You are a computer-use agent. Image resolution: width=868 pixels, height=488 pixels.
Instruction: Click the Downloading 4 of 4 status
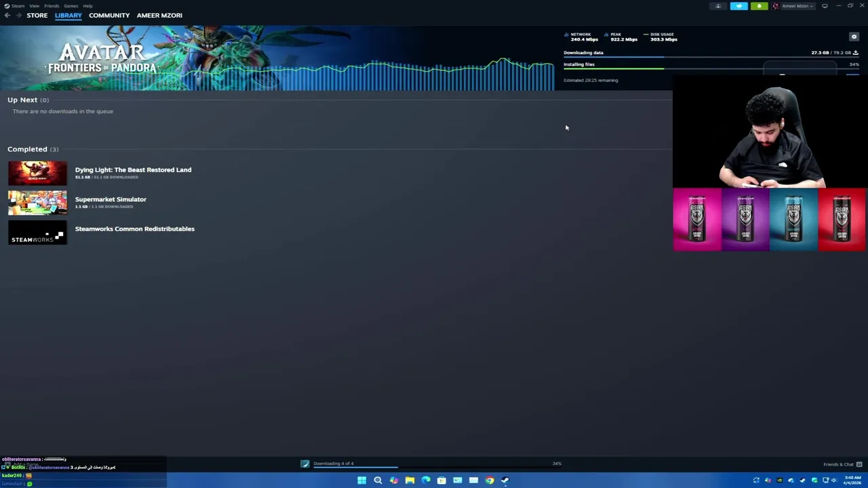click(x=333, y=464)
